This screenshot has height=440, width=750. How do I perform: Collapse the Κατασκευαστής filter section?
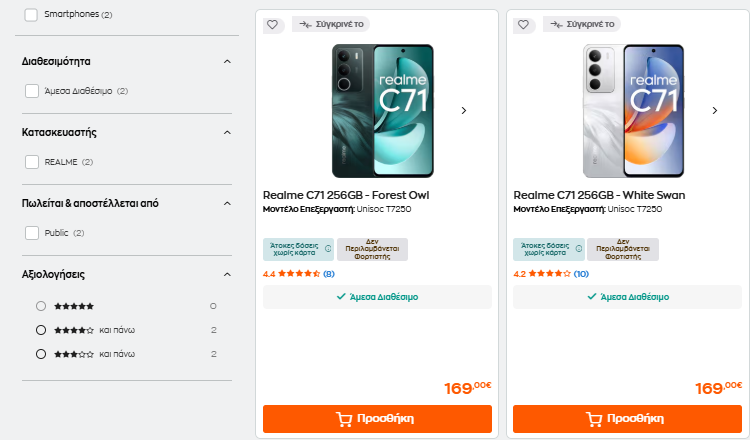tap(227, 132)
